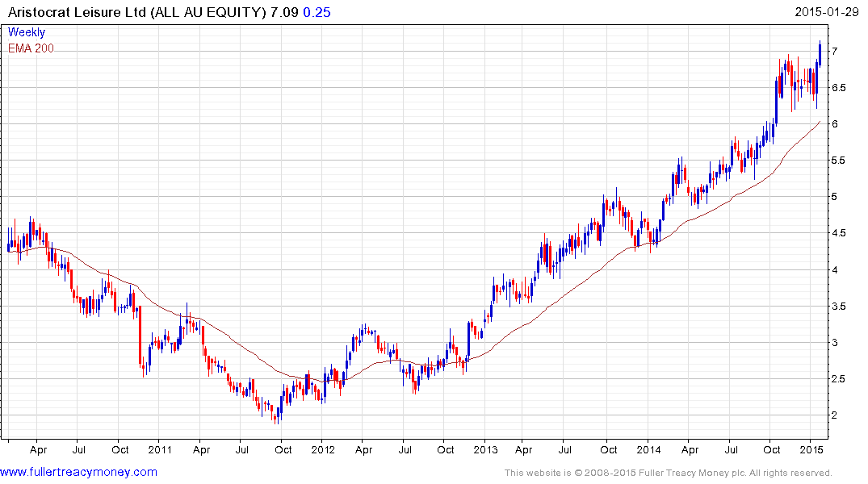
Task: Click the 7.09 last price value
Action: tap(284, 12)
